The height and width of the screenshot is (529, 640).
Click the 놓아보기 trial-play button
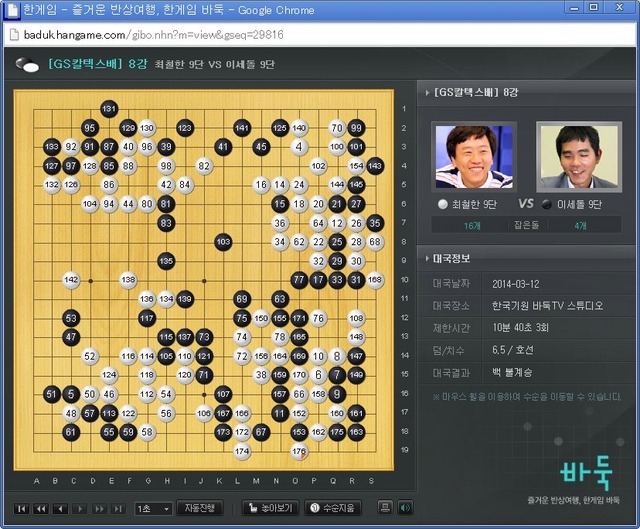(270, 508)
